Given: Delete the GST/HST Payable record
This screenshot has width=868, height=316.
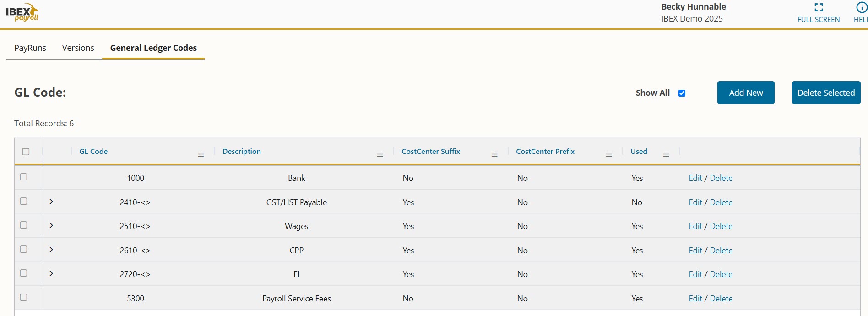Looking at the screenshot, I should point(721,202).
